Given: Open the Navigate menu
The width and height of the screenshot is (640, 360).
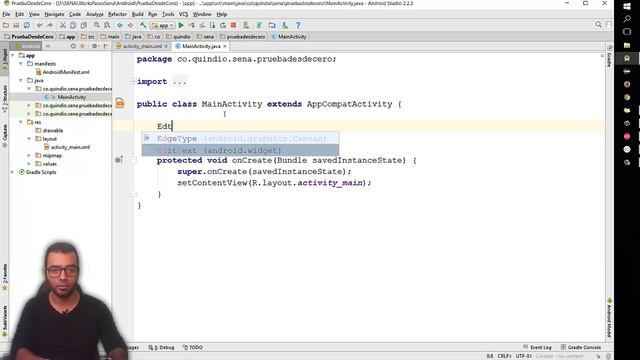Looking at the screenshot, I should click(54, 14).
